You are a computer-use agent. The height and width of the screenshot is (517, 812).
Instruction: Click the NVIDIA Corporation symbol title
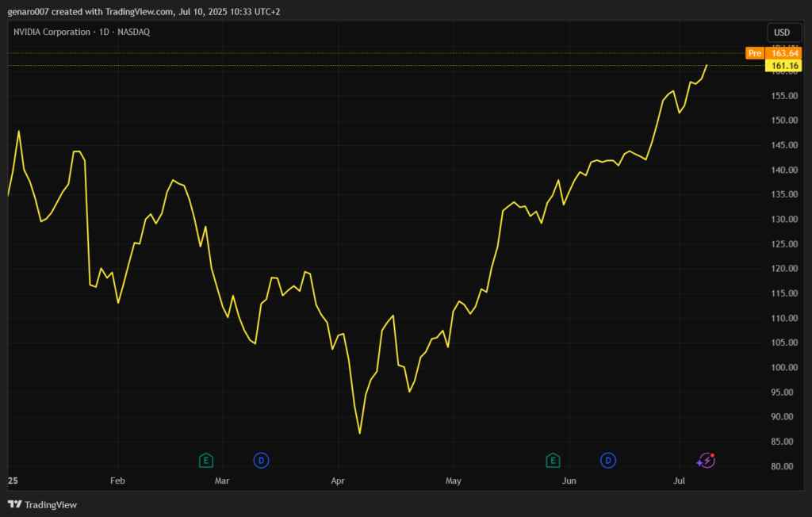coord(52,32)
